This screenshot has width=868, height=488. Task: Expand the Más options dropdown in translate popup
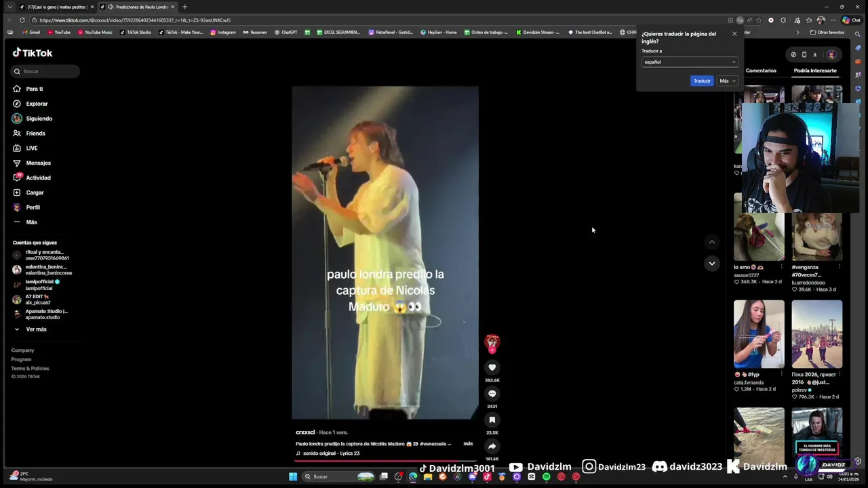pos(727,81)
